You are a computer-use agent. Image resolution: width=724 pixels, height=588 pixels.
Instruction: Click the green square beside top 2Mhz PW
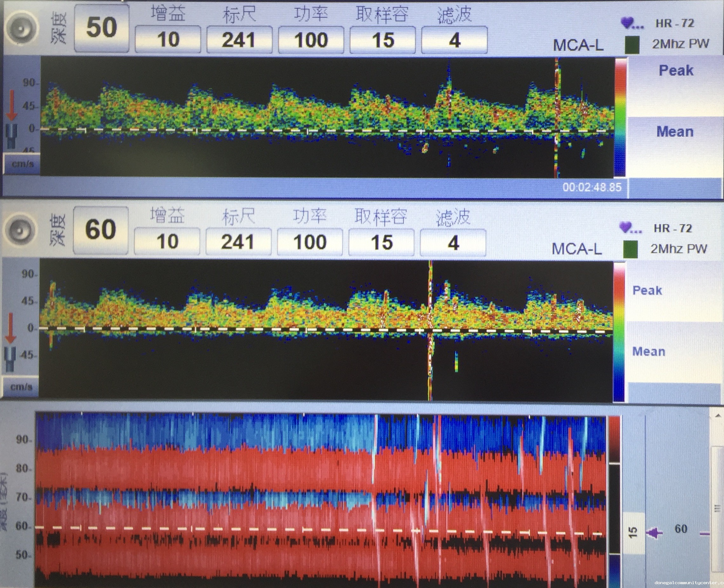click(632, 45)
